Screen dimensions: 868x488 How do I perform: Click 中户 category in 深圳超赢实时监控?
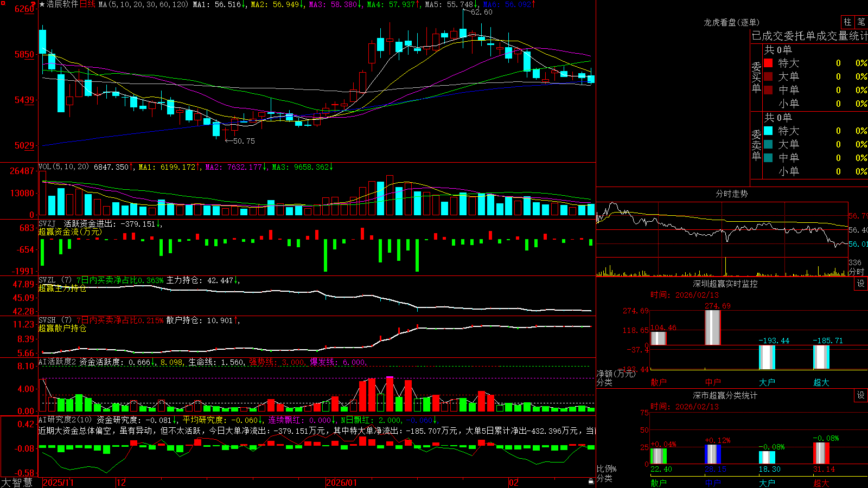[x=712, y=382]
